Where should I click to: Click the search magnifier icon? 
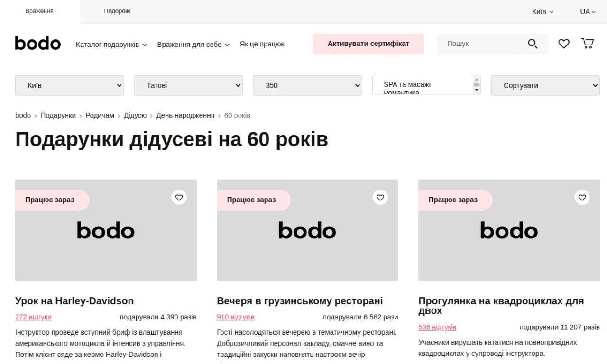pos(533,44)
